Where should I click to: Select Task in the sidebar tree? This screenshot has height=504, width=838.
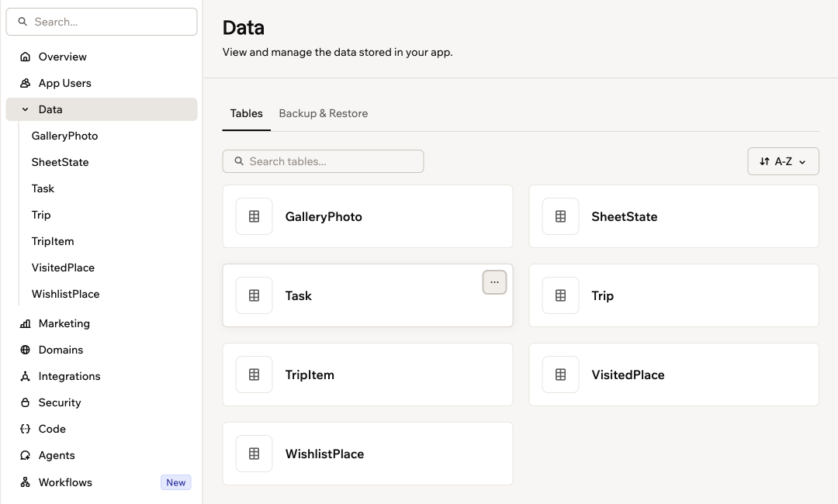click(43, 188)
